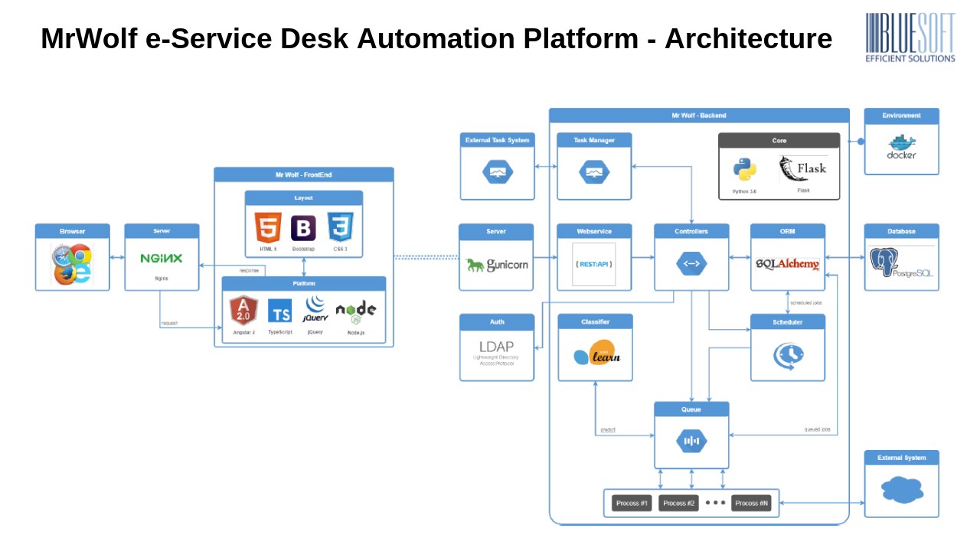Screen dimensions: 980x551
Task: Click the scikit-learn Classifier logo
Action: (x=596, y=351)
